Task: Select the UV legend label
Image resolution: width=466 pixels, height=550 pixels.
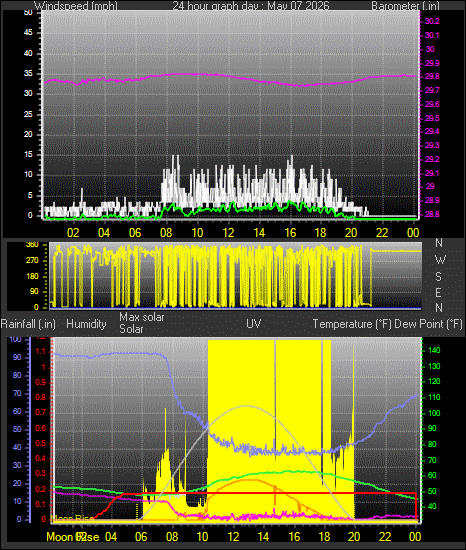Action: (254, 323)
